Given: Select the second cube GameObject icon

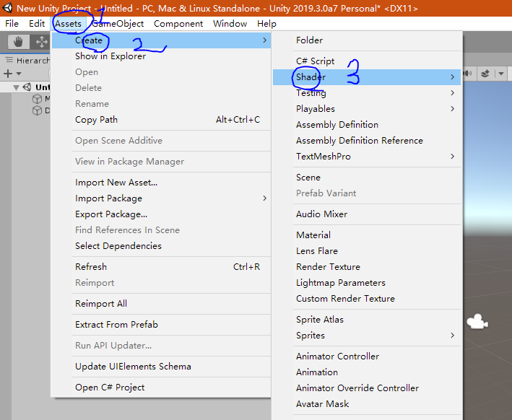Looking at the screenshot, I should click(x=37, y=110).
